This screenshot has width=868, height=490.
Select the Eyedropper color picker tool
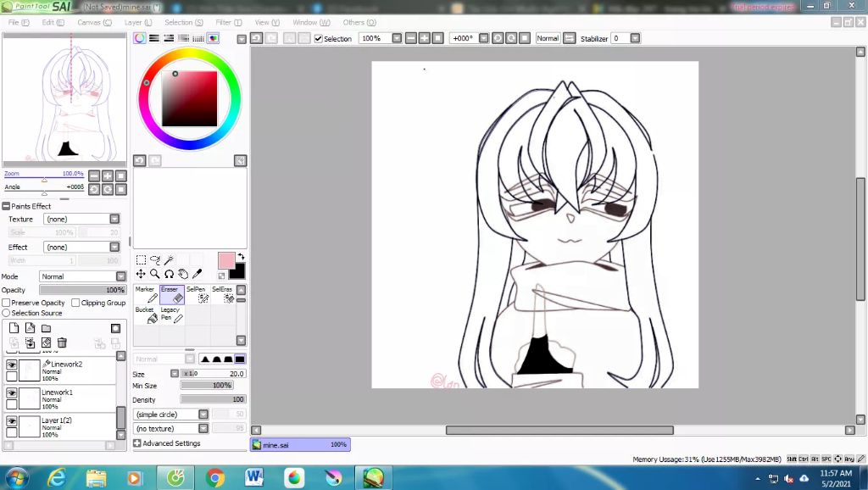pos(197,274)
